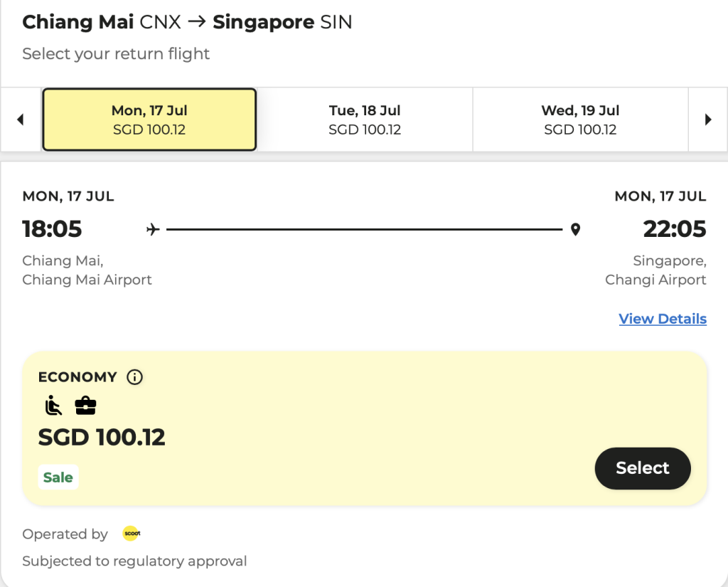Screen dimensions: 728x587
Task: Show earlier dates with left arrow
Action: click(x=20, y=120)
